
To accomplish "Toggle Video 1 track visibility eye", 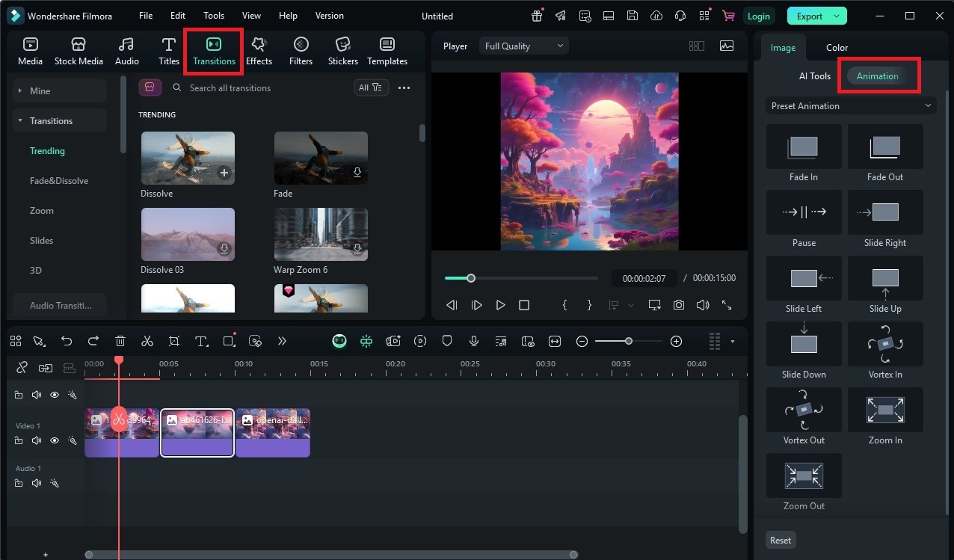I will pos(55,441).
